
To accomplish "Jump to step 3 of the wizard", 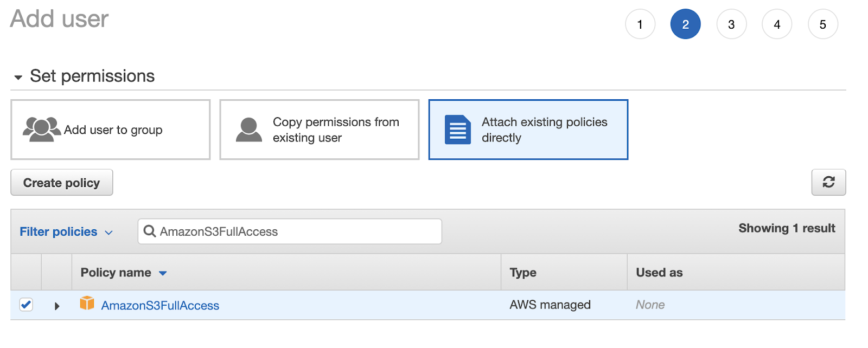I will (731, 24).
